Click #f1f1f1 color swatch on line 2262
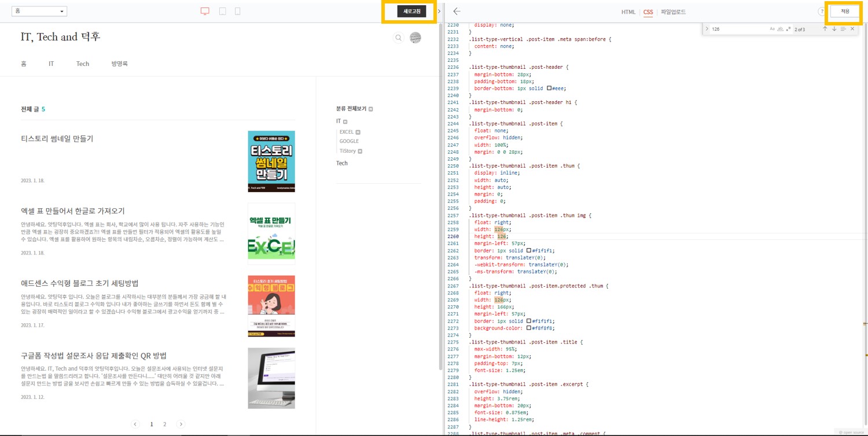The height and width of the screenshot is (436, 868). [x=528, y=250]
